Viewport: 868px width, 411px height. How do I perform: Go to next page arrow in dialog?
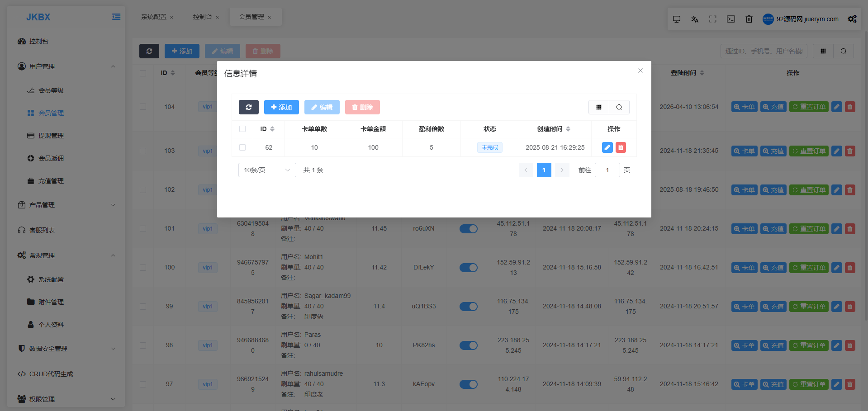tap(562, 170)
